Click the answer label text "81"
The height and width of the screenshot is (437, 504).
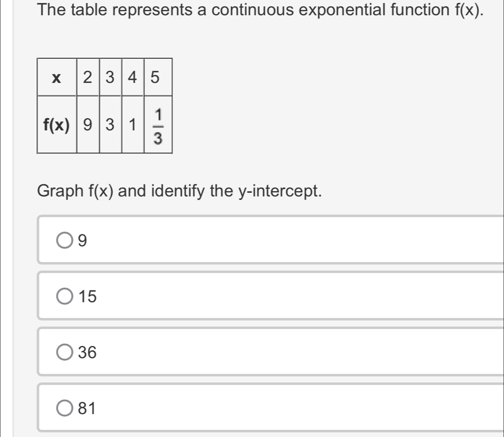tap(88, 409)
